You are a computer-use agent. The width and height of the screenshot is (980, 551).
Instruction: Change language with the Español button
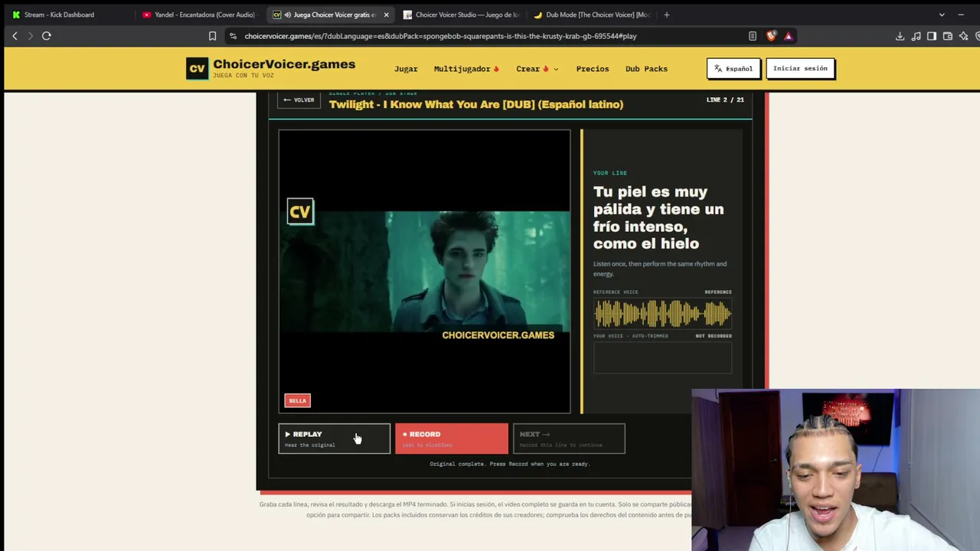point(733,69)
